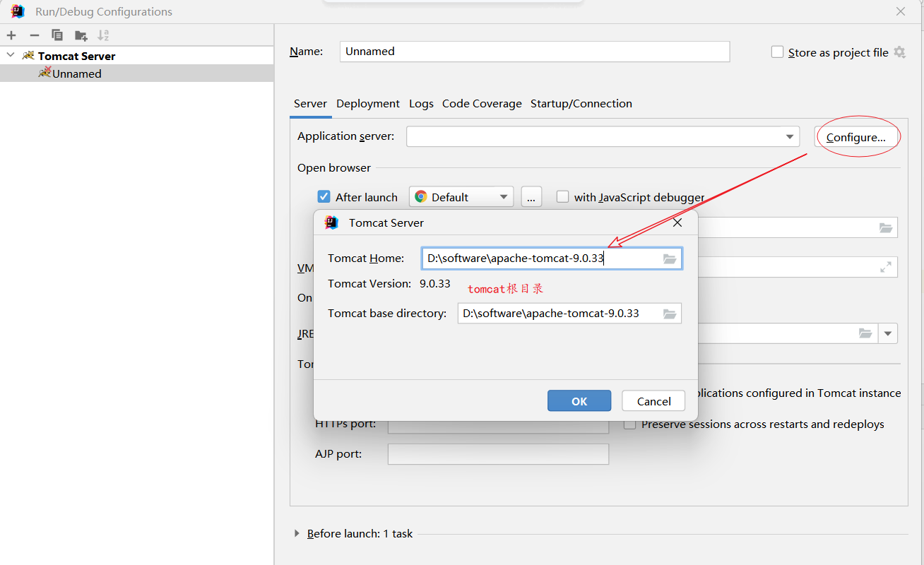Browse JRE folder icon
This screenshot has width=924, height=565.
coord(865,333)
